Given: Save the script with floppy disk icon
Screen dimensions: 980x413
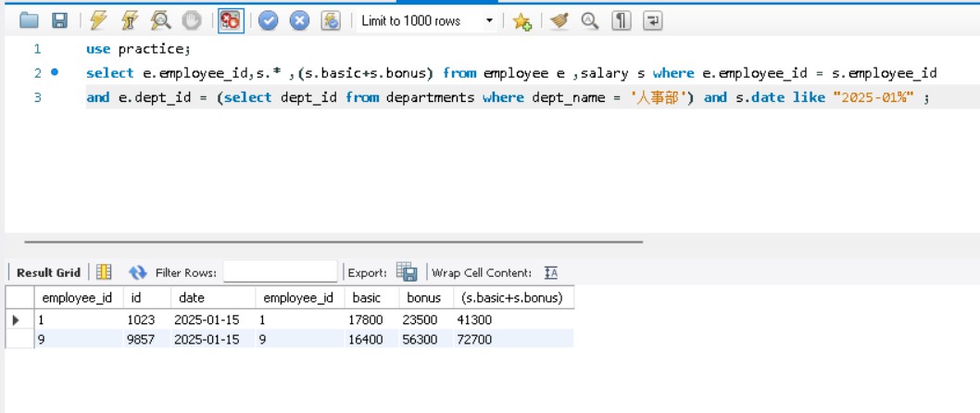Looking at the screenshot, I should pos(59,20).
